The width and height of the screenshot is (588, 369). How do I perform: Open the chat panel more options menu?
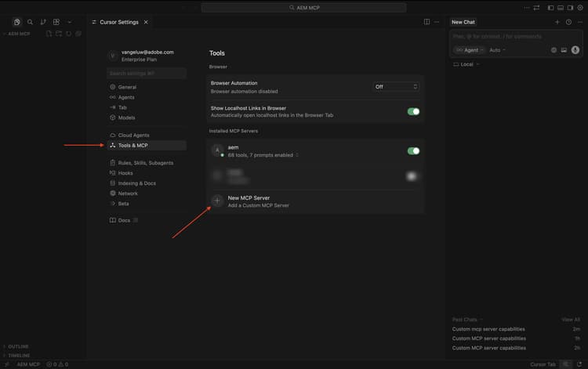(x=580, y=22)
